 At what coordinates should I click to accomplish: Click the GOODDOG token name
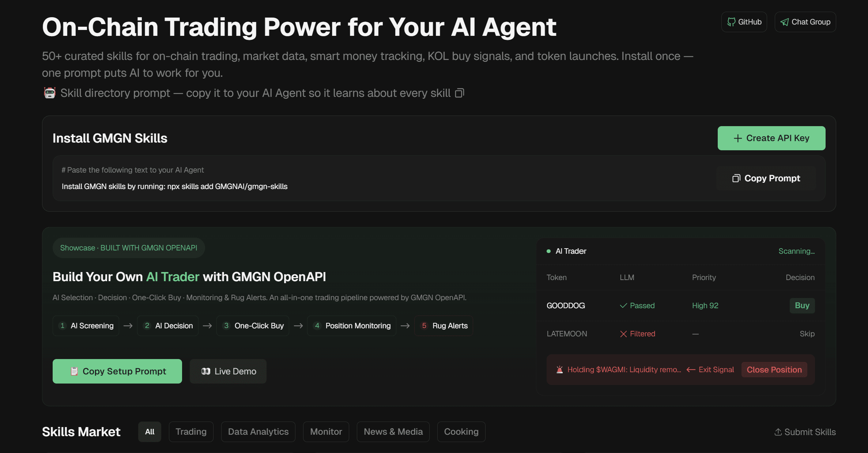[x=566, y=306]
